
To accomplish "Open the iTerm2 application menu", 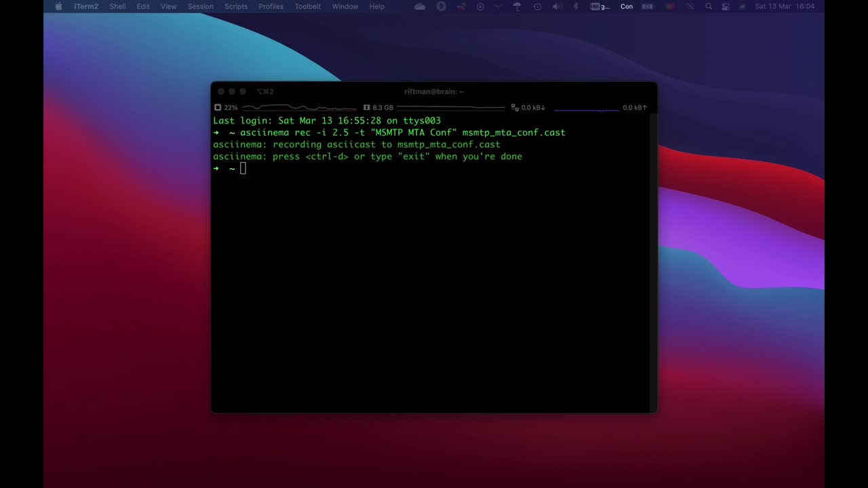I will pos(86,6).
